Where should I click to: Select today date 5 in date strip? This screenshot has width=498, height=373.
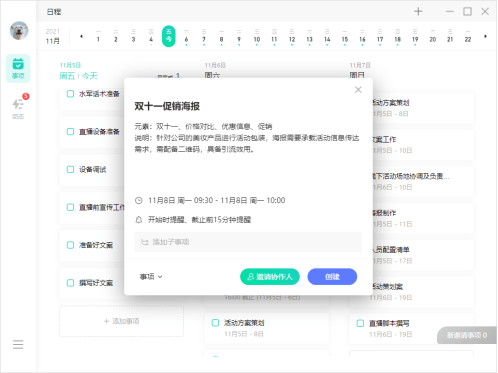click(x=169, y=36)
